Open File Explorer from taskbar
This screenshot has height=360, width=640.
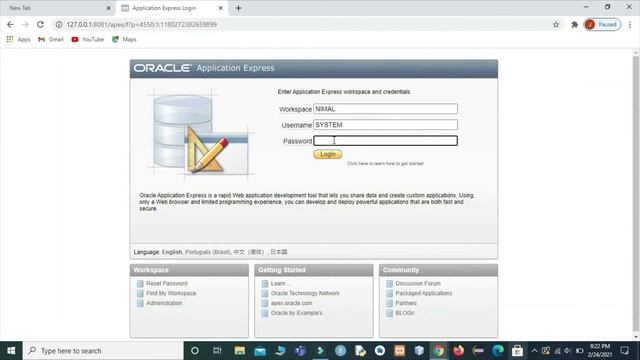click(240, 351)
